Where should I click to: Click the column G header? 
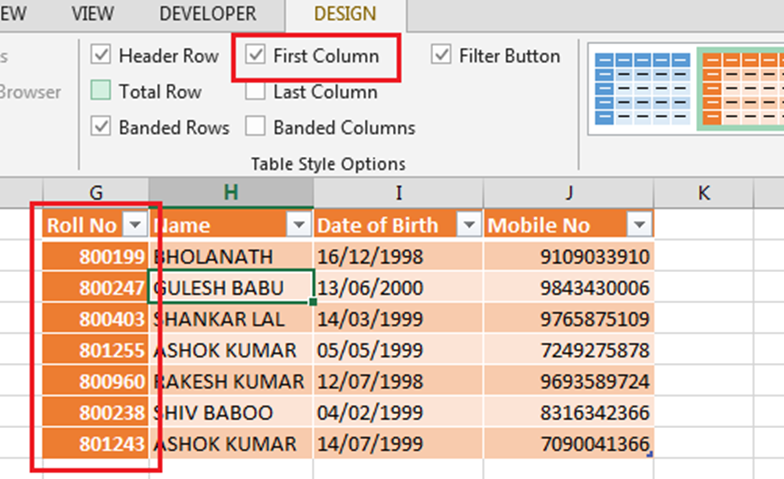pos(96,192)
